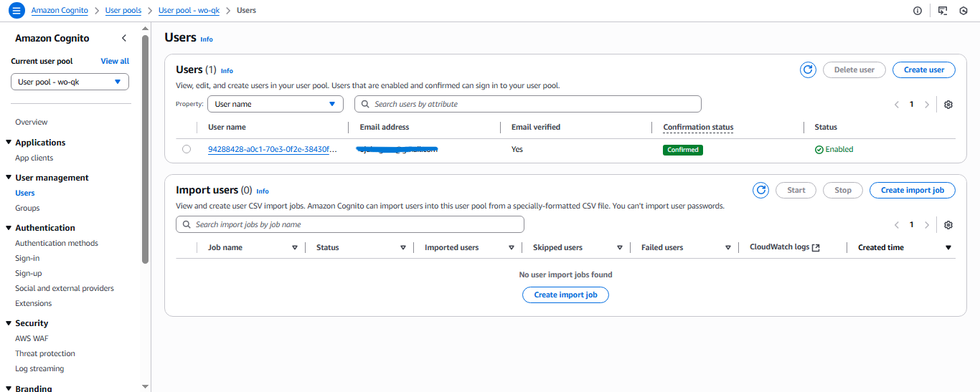
Task: Open the Current user pool selector
Action: pos(70,82)
